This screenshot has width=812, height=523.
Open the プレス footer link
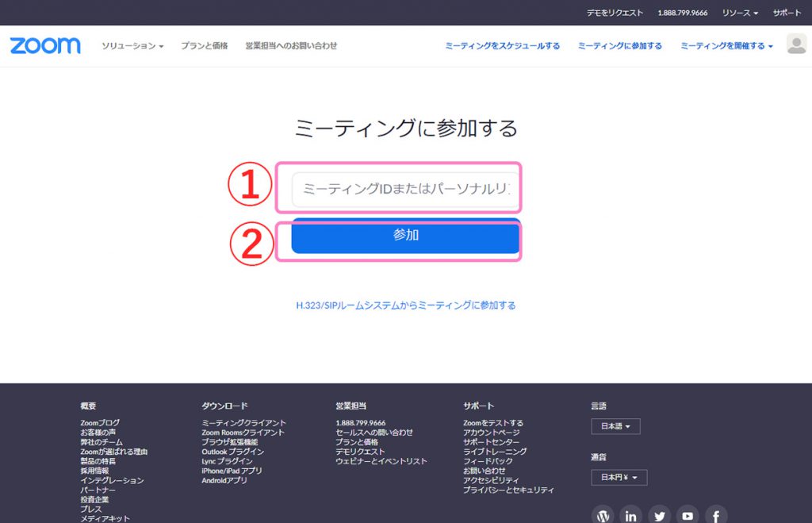pyautogui.click(x=91, y=509)
